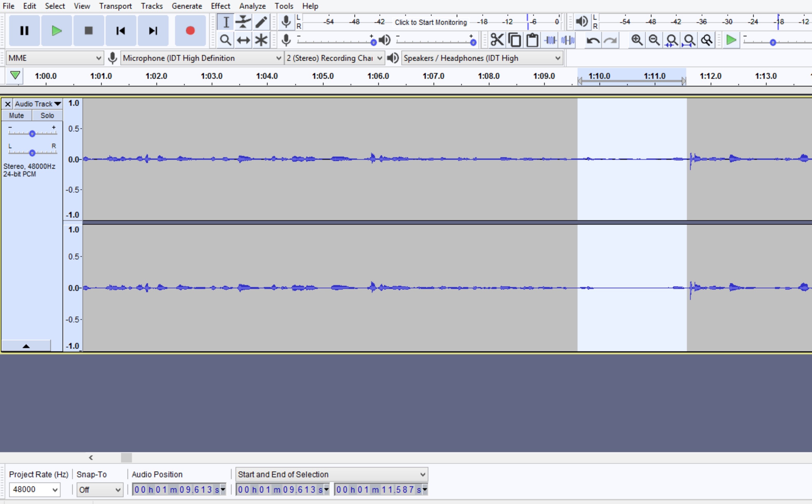Click the playback meter speaker icon
The height and width of the screenshot is (504, 812).
pyautogui.click(x=582, y=22)
